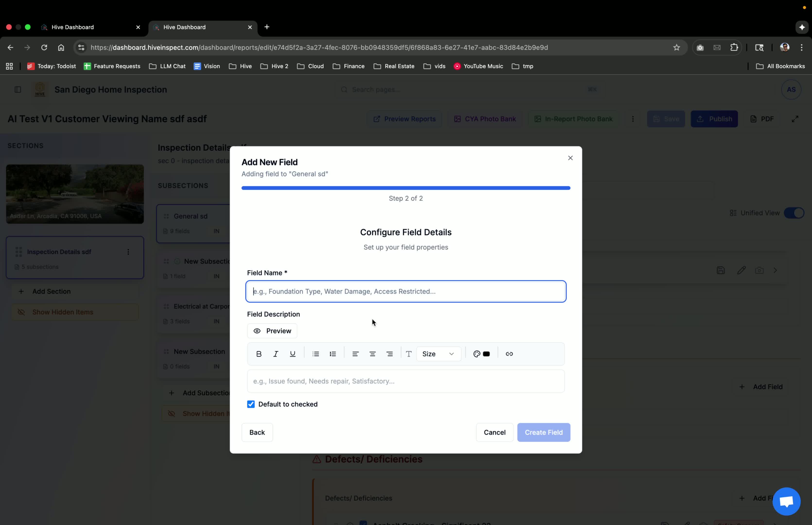Click the Step 2 progress bar
Screen dimensions: 812x525
(x=406, y=188)
